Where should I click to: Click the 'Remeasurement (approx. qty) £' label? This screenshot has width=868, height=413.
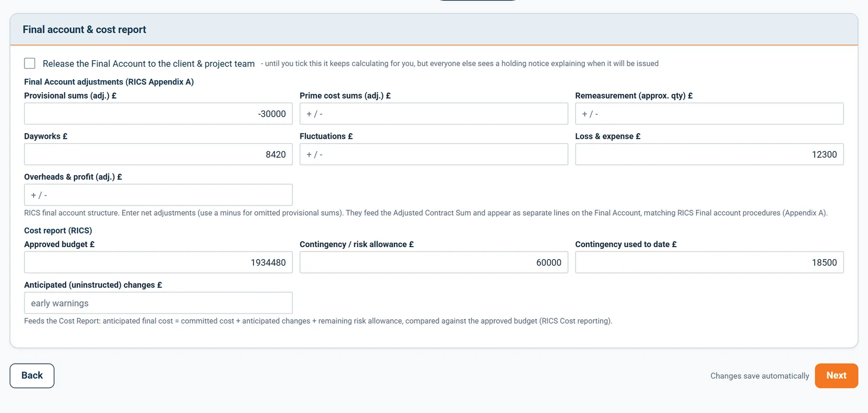point(634,96)
